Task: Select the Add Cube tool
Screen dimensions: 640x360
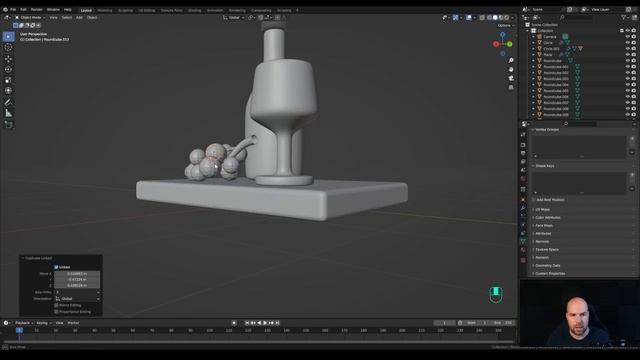Action: 8,124
